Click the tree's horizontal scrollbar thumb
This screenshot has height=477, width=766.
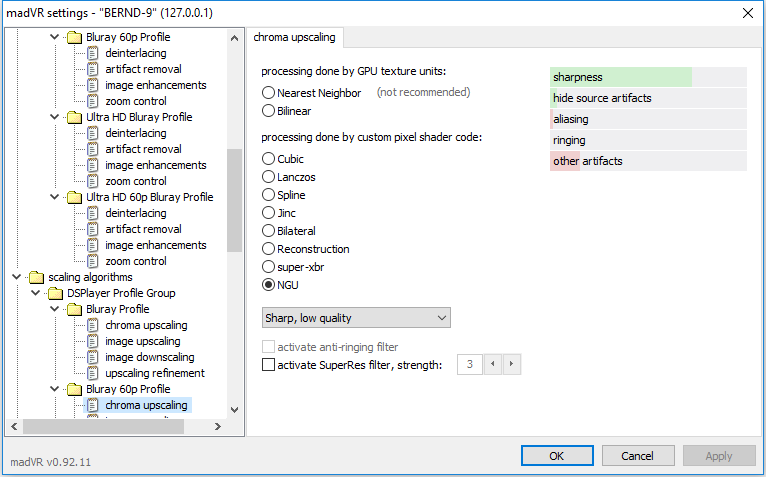[104, 427]
